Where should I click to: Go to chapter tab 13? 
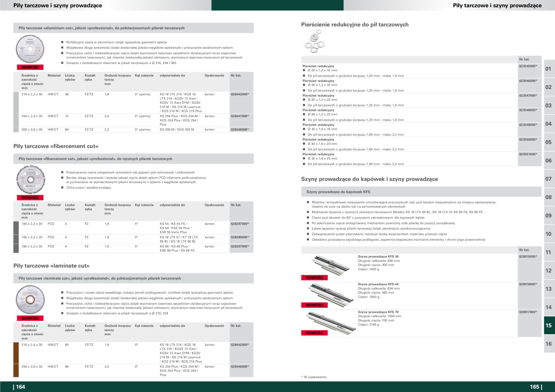(x=549, y=289)
